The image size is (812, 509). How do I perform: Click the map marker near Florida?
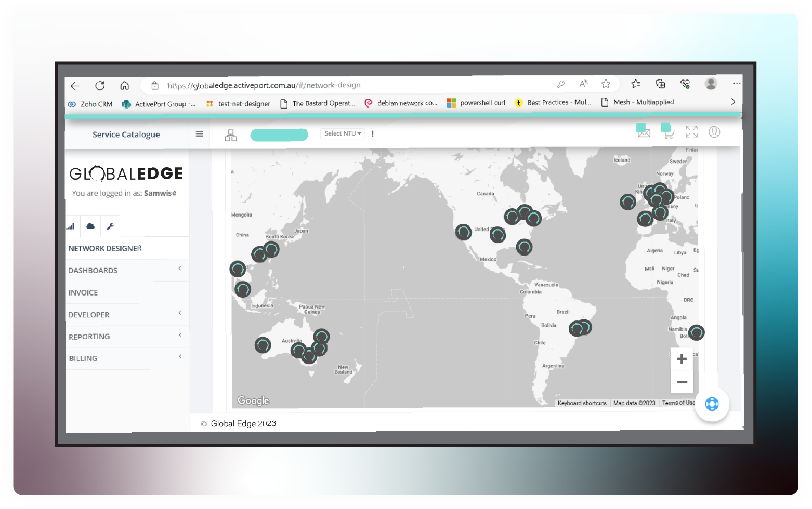(524, 247)
